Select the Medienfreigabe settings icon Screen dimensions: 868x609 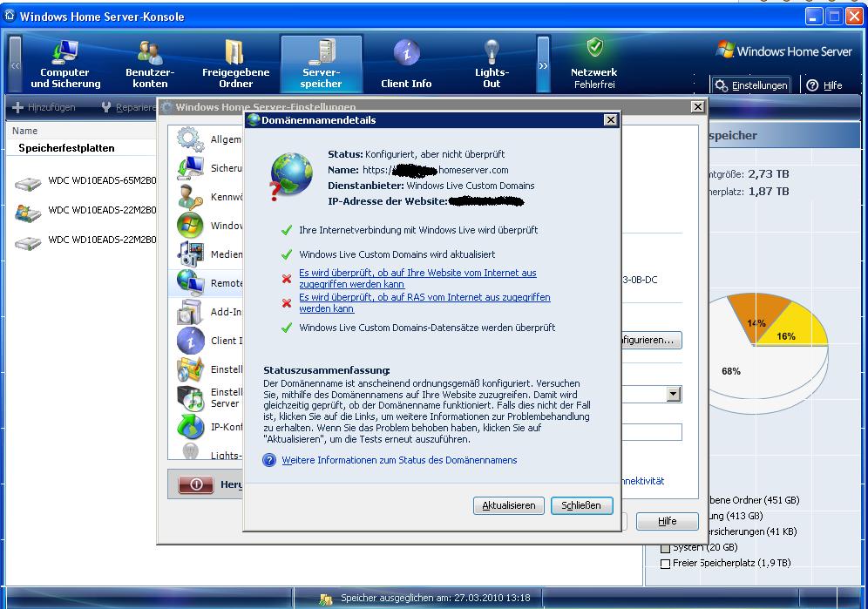tap(191, 254)
